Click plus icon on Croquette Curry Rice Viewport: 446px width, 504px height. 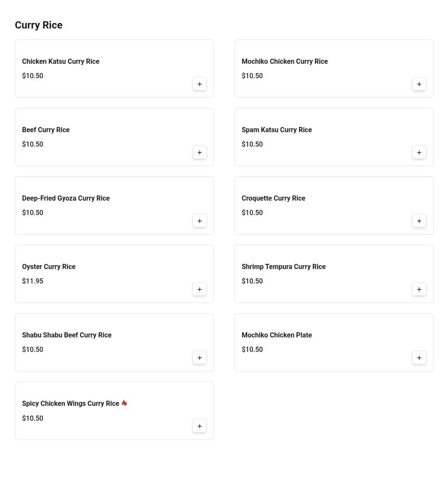[419, 221]
